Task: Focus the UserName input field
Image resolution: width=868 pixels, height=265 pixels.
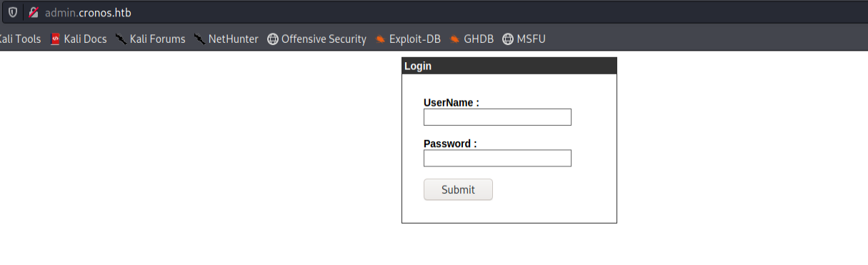Action: pos(497,117)
